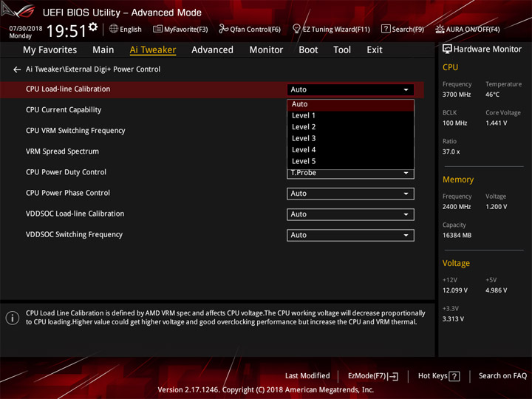Select Level 1 option
The height and width of the screenshot is (399, 532).
point(350,116)
